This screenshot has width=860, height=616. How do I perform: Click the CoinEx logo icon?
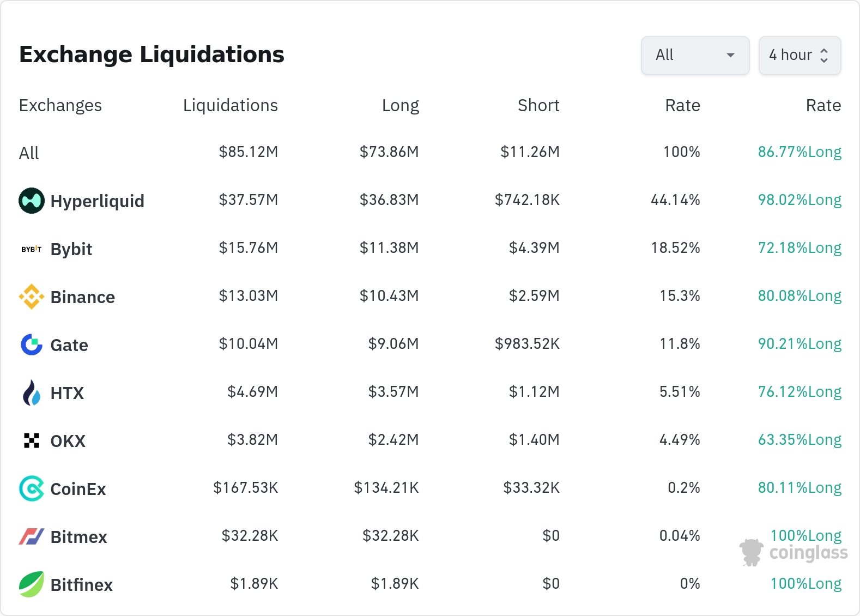click(x=32, y=488)
